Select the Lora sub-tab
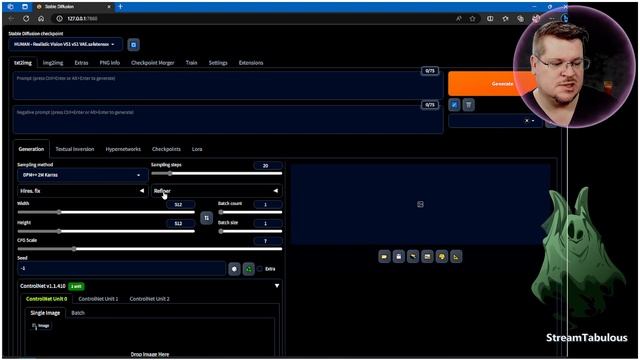 point(197,149)
